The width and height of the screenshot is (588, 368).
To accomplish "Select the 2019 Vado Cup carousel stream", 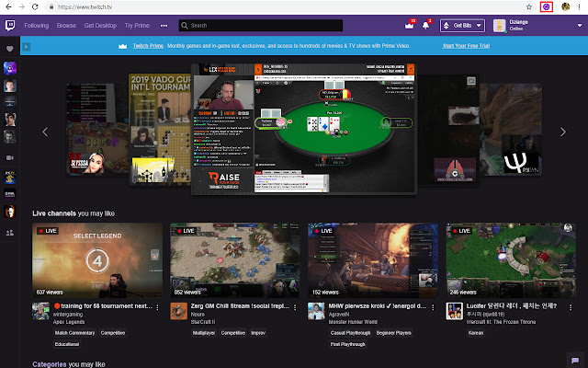I will [x=160, y=129].
